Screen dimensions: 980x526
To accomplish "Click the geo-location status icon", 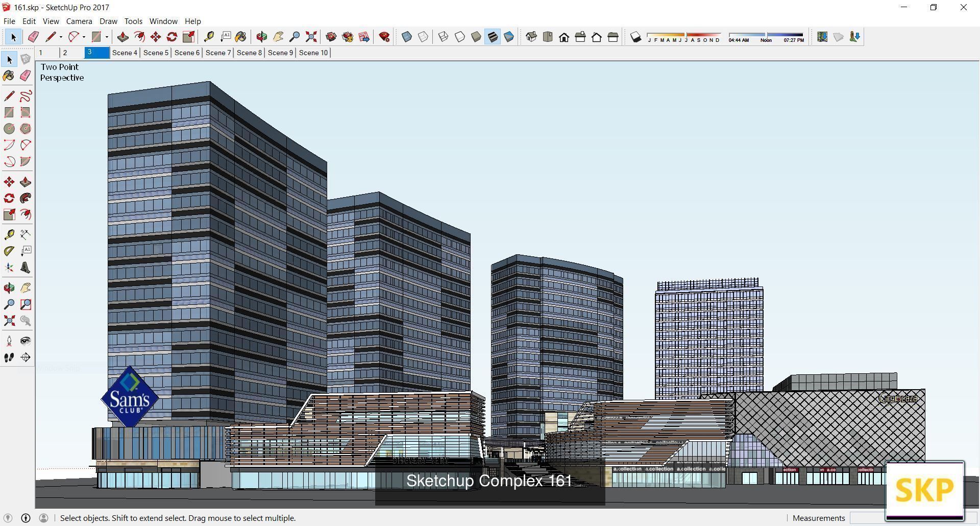I will pos(8,518).
